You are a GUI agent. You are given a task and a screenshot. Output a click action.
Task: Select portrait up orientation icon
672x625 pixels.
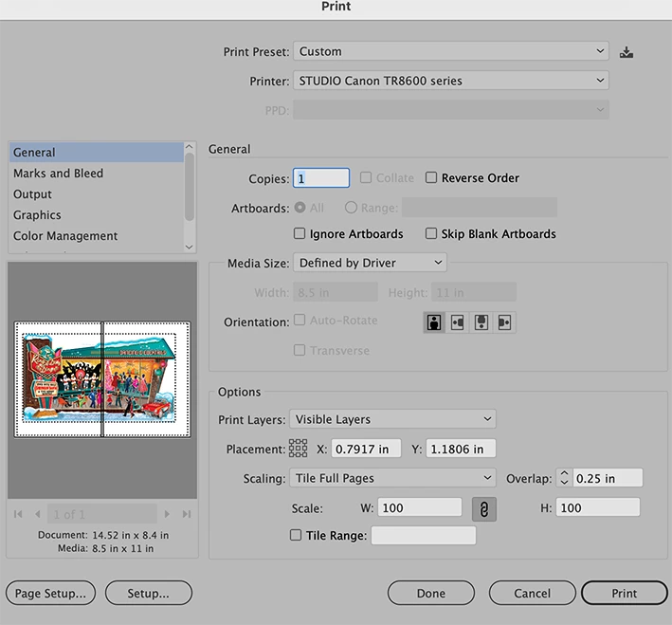tap(434, 322)
